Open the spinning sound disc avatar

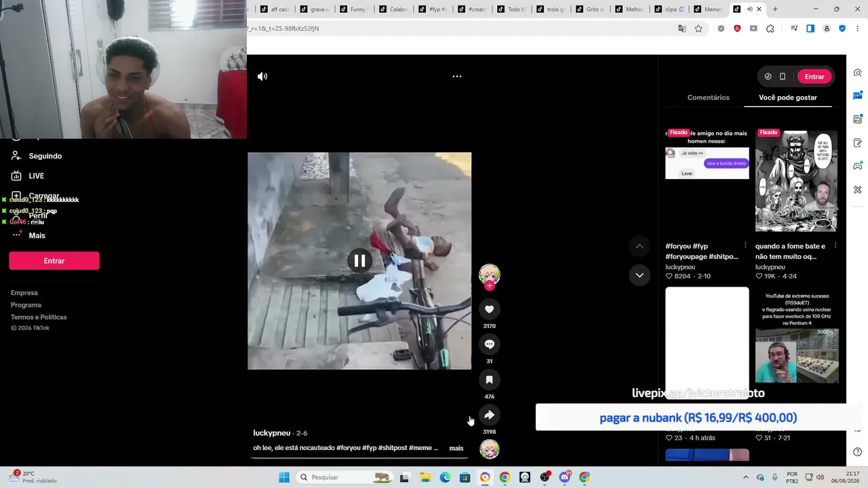coord(489,449)
